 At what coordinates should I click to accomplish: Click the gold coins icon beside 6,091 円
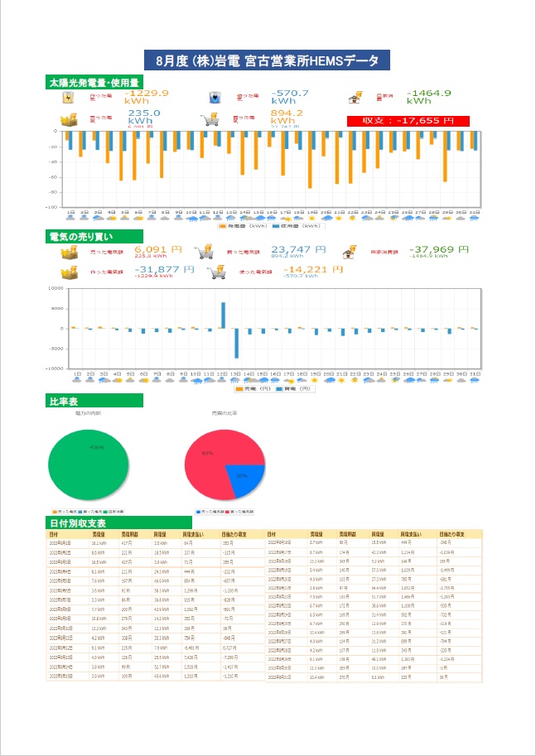click(69, 253)
